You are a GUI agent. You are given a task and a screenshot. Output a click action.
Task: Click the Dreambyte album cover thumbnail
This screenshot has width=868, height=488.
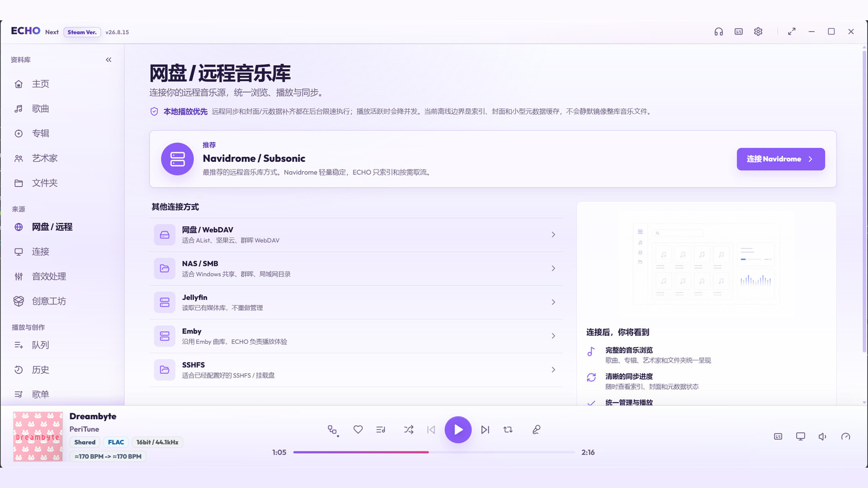click(38, 436)
